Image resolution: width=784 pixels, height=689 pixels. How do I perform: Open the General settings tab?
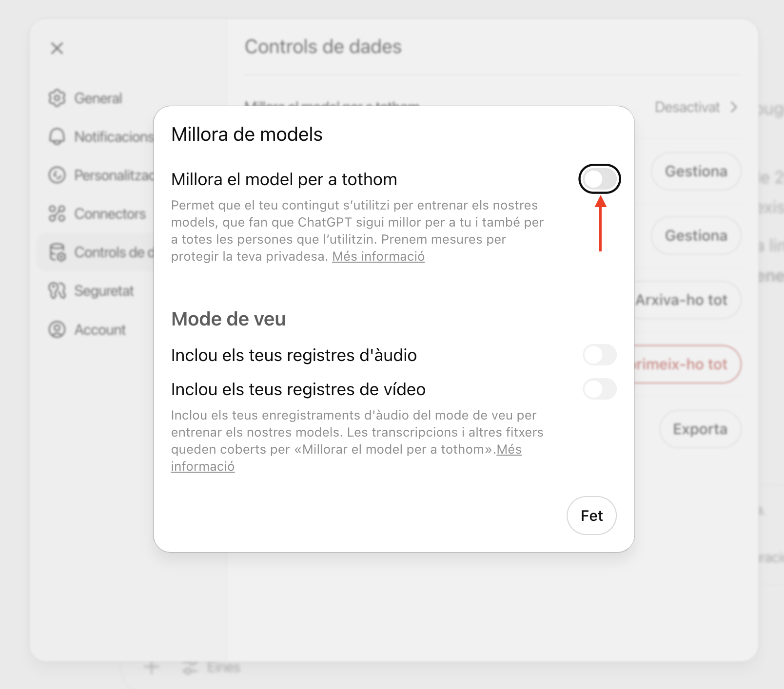pos(98,98)
